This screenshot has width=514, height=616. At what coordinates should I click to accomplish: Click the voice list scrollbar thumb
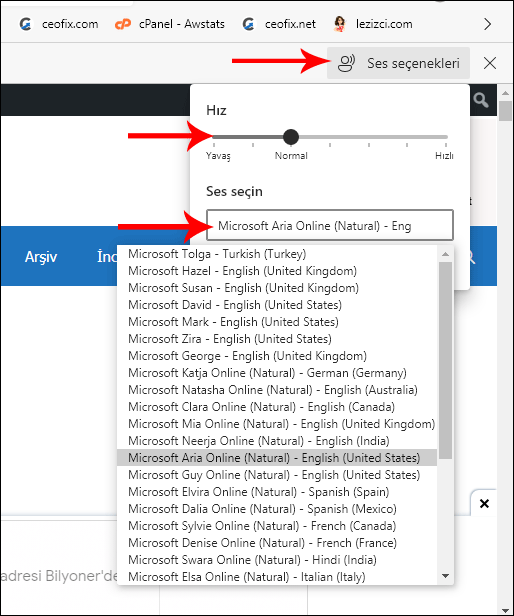[445, 360]
